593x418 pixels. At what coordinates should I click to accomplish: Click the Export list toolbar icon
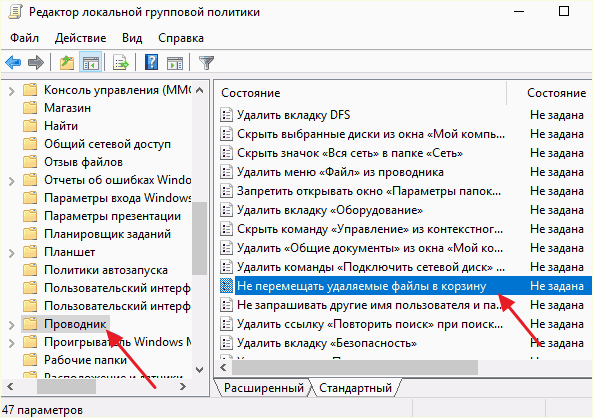pyautogui.click(x=121, y=62)
